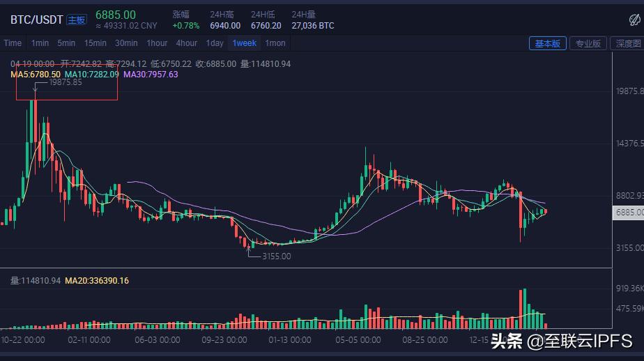Viewport: 644px width, 361px height.
Task: Activate the 基本版 basic view
Action: 547,43
